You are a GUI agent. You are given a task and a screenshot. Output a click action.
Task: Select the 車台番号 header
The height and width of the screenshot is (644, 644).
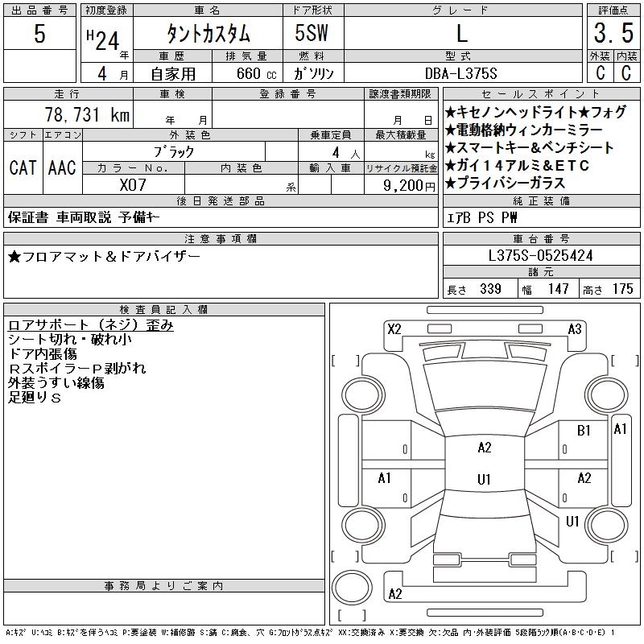coord(541,238)
